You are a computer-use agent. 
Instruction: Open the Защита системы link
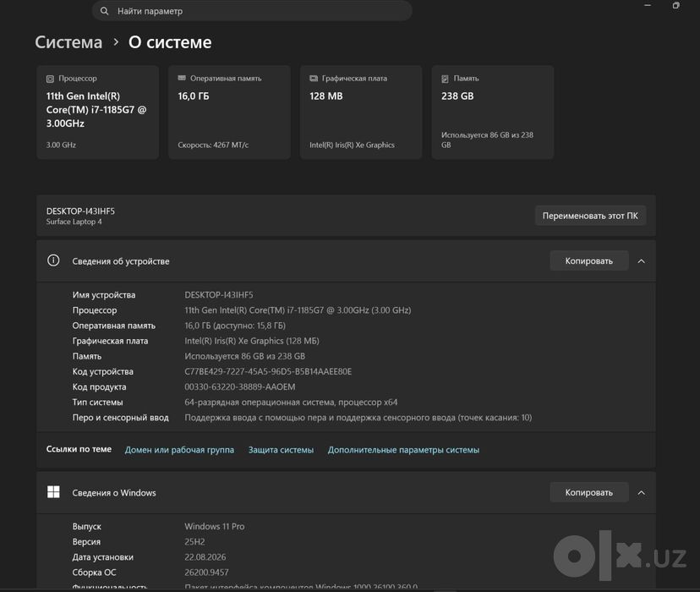(x=281, y=450)
